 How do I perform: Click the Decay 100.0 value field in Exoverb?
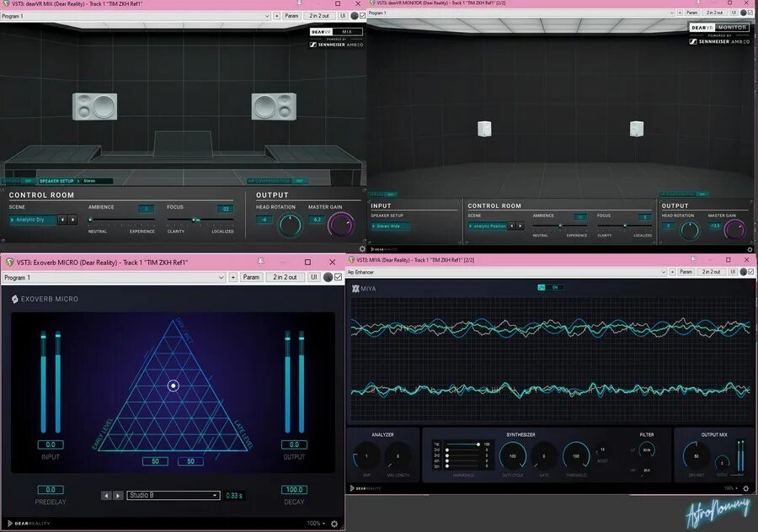(x=294, y=490)
